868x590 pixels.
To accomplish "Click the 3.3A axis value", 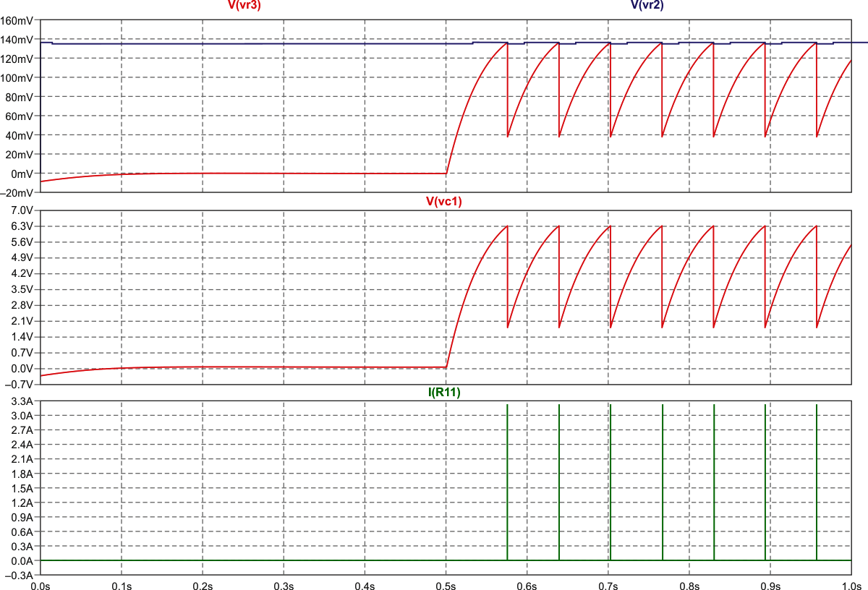I will (24, 401).
